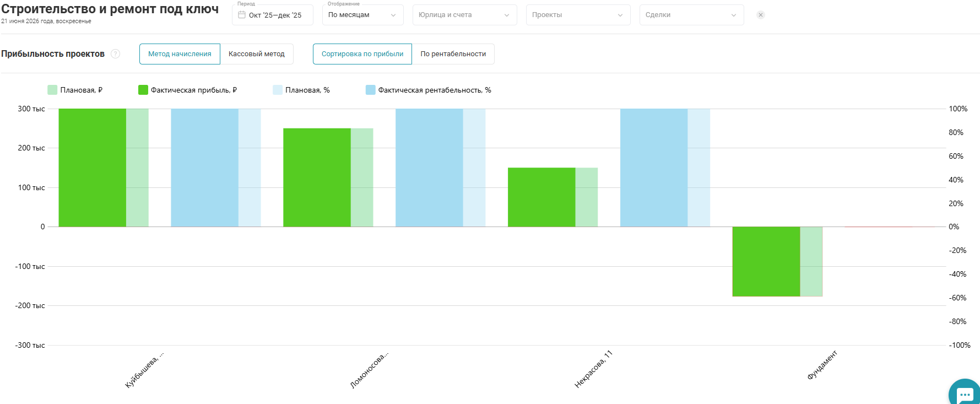Click the Ломоносова green actual profit bar
The image size is (980, 404).
(317, 177)
